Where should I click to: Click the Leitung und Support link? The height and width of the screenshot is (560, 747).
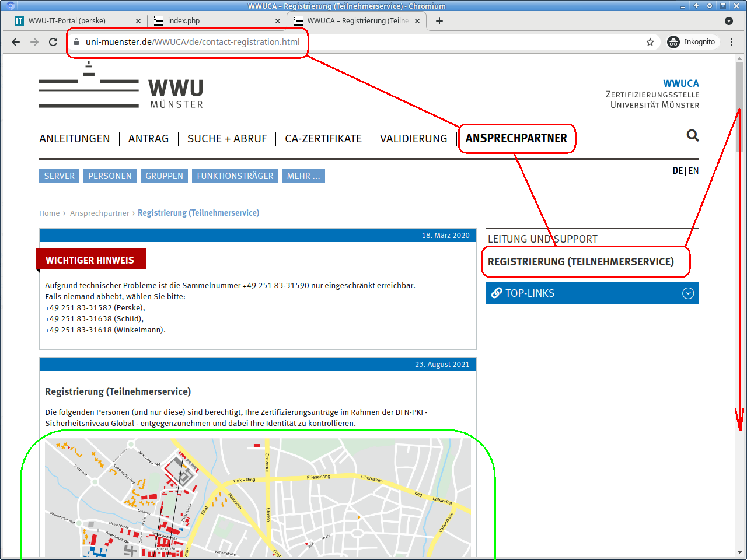point(542,239)
